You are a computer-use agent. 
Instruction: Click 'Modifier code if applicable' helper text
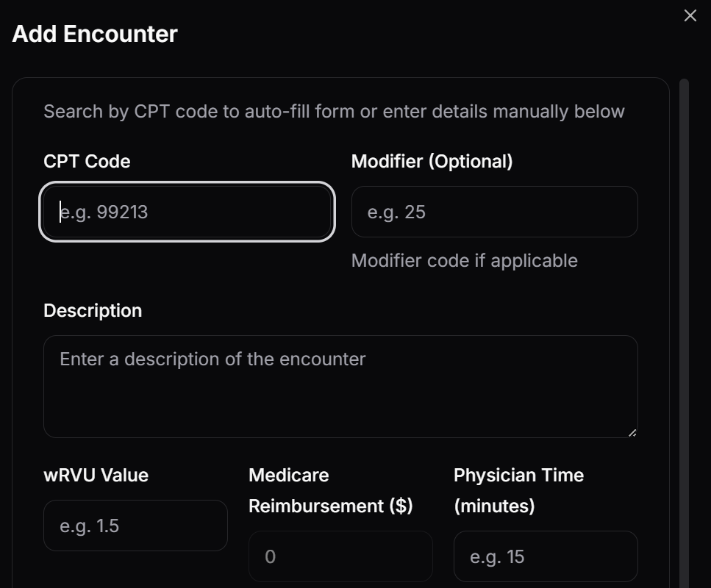click(464, 261)
